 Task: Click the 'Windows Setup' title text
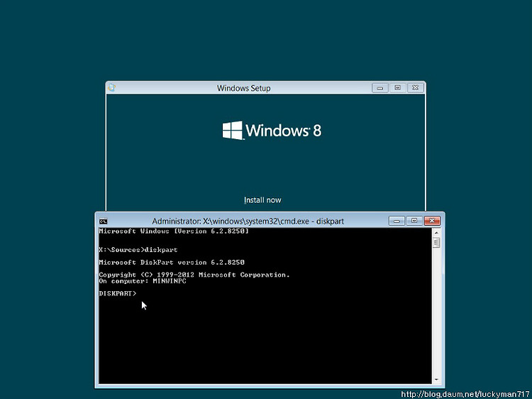243,88
